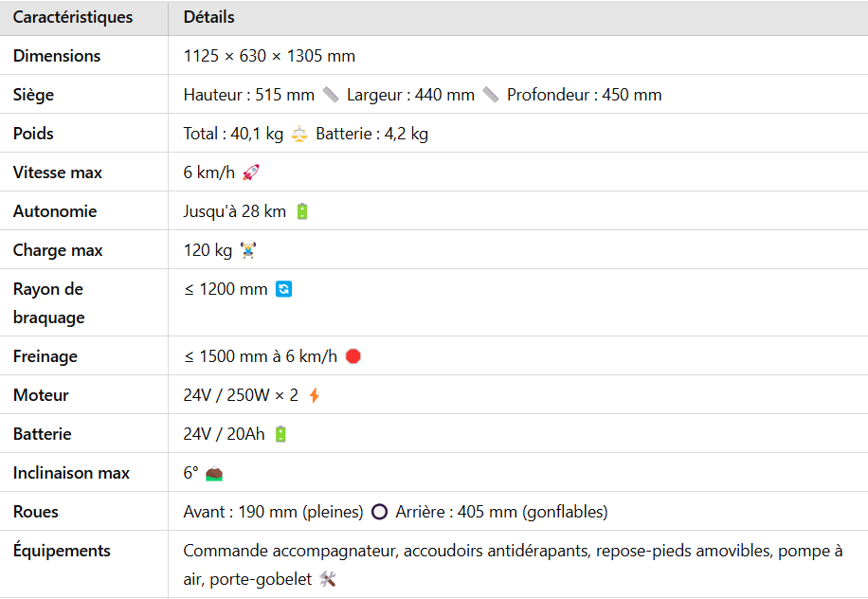Viewport: 868px width, 599px height.
Task: Click the blue refresh arrows emoji in Rayon de braquage row
Action: point(284,289)
